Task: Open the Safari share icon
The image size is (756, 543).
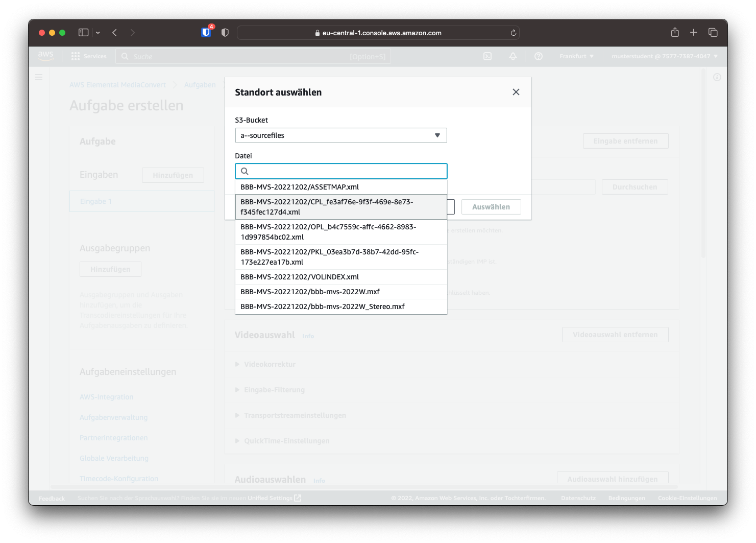Action: 675,32
